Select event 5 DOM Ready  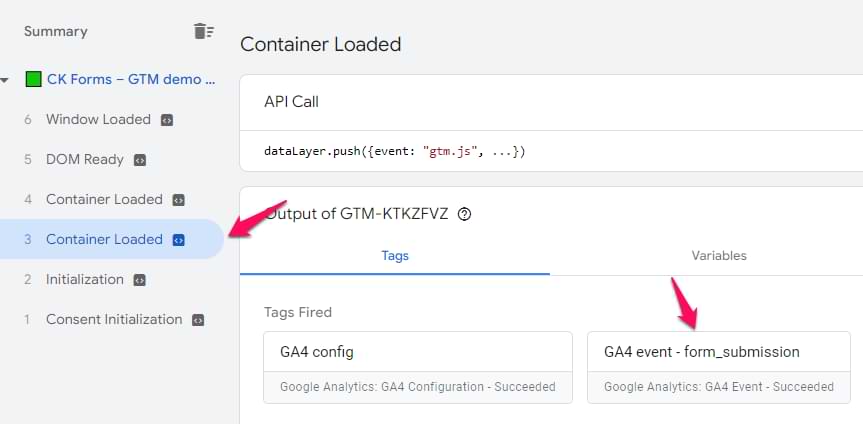click(85, 160)
